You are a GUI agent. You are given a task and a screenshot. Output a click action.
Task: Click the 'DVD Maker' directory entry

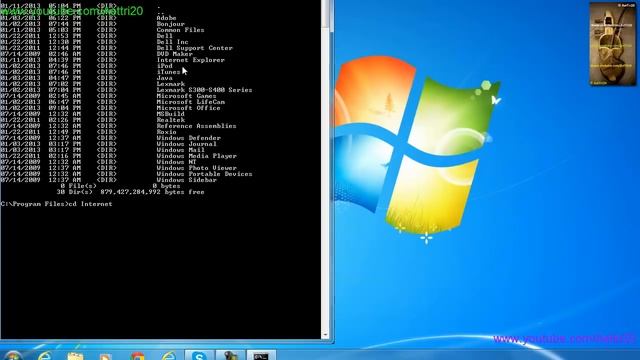tap(175, 54)
